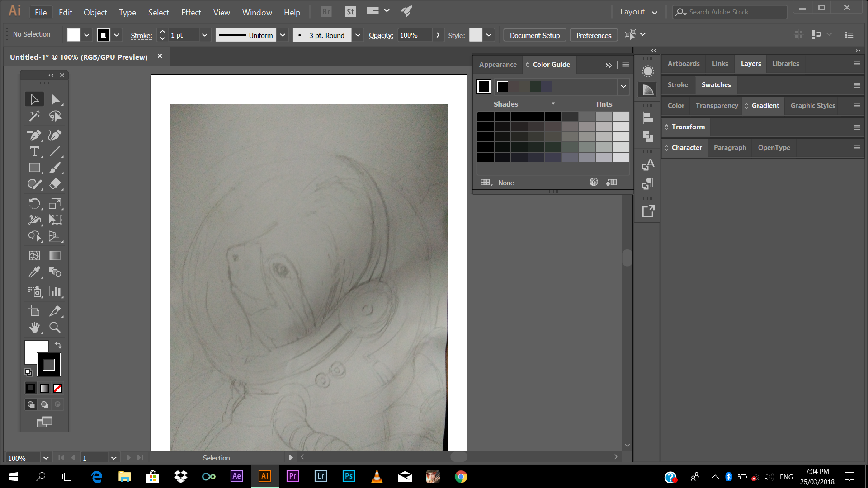The height and width of the screenshot is (488, 868).
Task: Select the Shaper tool
Action: tap(34, 184)
